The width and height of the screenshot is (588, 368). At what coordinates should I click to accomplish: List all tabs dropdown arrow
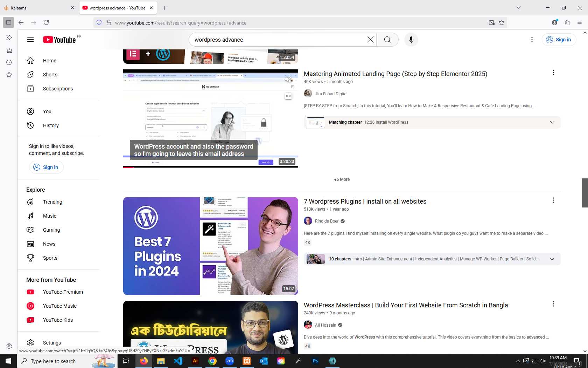[x=519, y=8]
